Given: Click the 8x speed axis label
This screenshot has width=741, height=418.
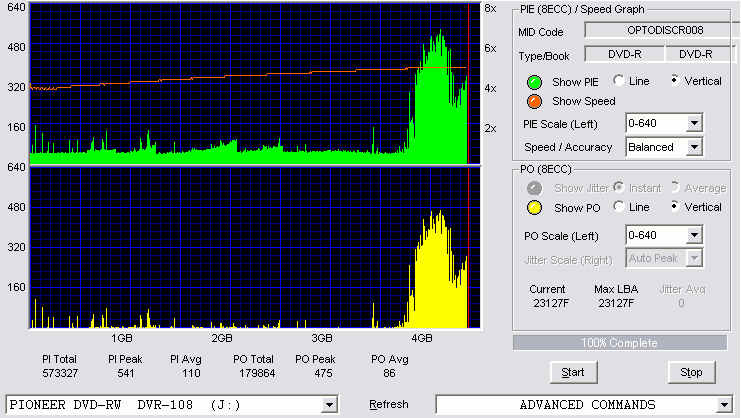Looking at the screenshot, I should (x=491, y=9).
